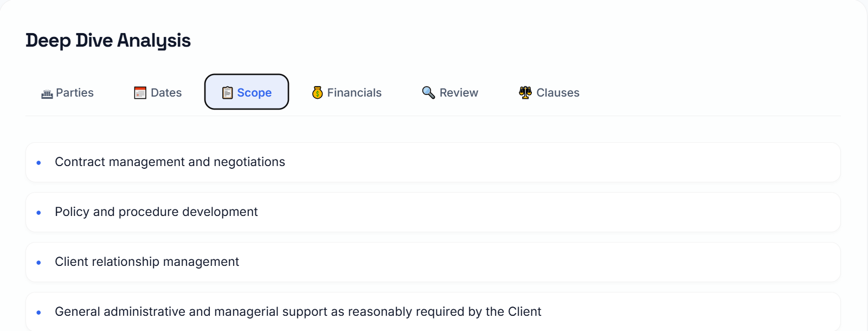The image size is (868, 331).
Task: Open the Dates tab label
Action: (x=166, y=93)
